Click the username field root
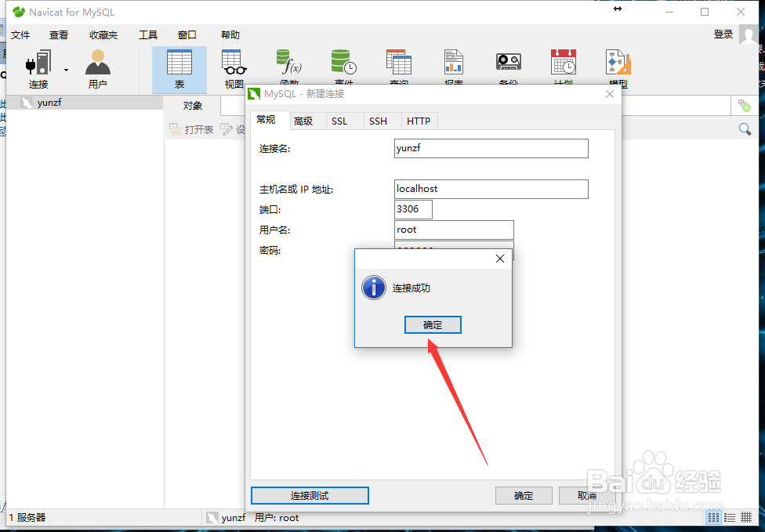 click(454, 230)
